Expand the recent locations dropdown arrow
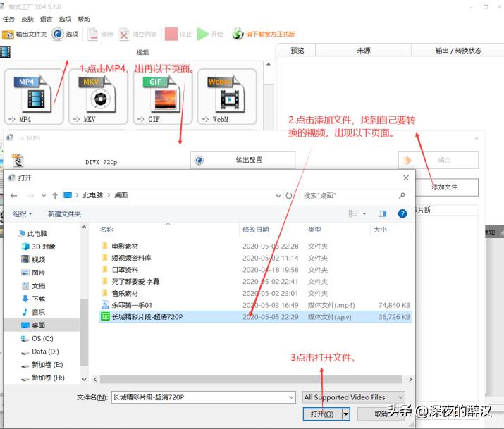 [x=44, y=196]
